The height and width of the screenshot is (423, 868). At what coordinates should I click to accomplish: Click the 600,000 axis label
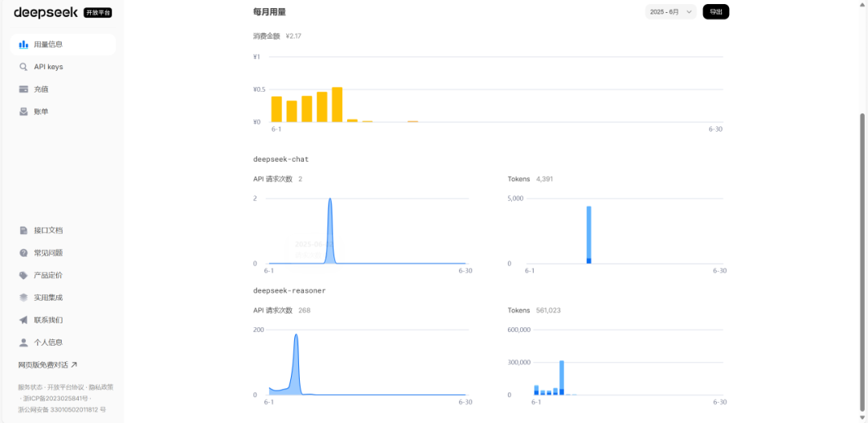(519, 330)
